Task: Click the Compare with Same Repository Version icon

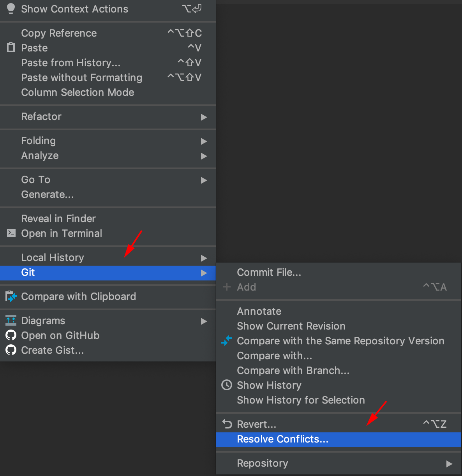Action: click(x=227, y=340)
